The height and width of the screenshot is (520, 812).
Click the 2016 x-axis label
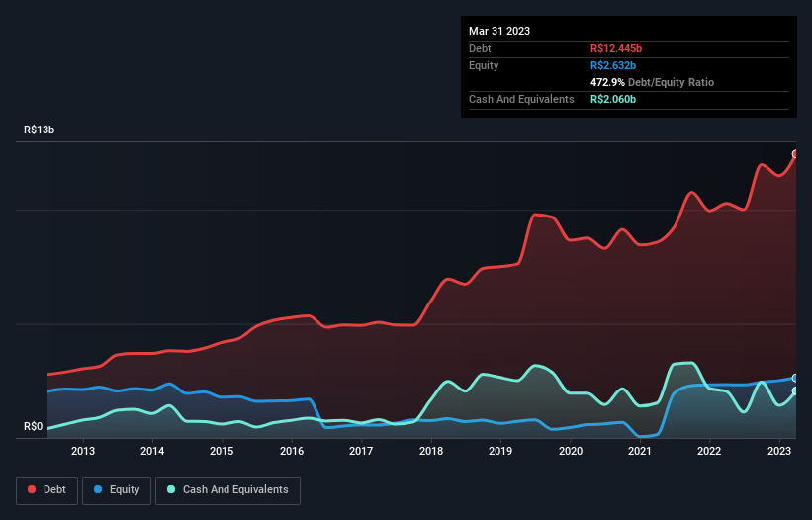click(x=292, y=451)
